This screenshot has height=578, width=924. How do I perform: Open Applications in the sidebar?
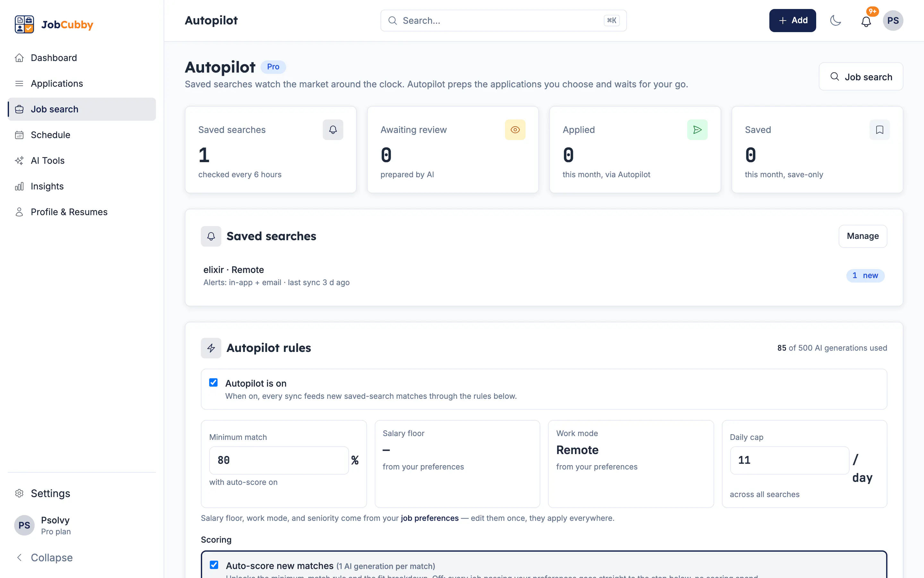click(82, 83)
